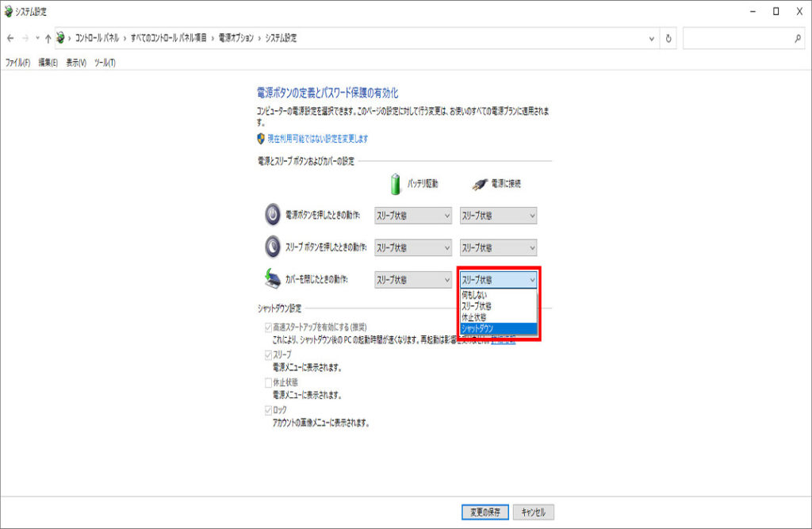Toggle the 休止状態 checkbox
This screenshot has width=812, height=529.
pyautogui.click(x=268, y=382)
